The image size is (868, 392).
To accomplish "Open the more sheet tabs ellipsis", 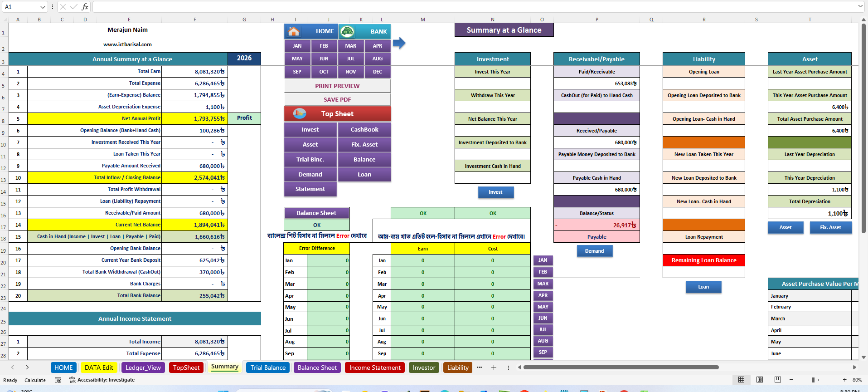I will point(480,367).
